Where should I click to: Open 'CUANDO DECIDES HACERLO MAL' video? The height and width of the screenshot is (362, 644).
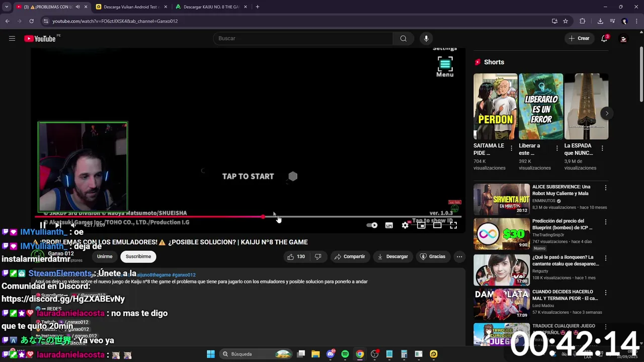pyautogui.click(x=565, y=295)
